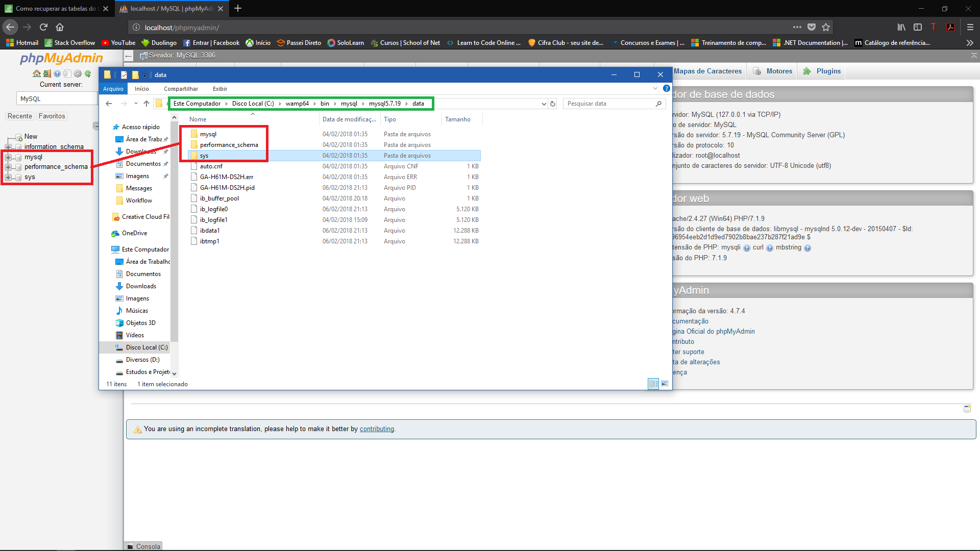The height and width of the screenshot is (551, 980).
Task: Switch to 'Como recuperar as tabelas' browser tab
Action: click(x=56, y=9)
